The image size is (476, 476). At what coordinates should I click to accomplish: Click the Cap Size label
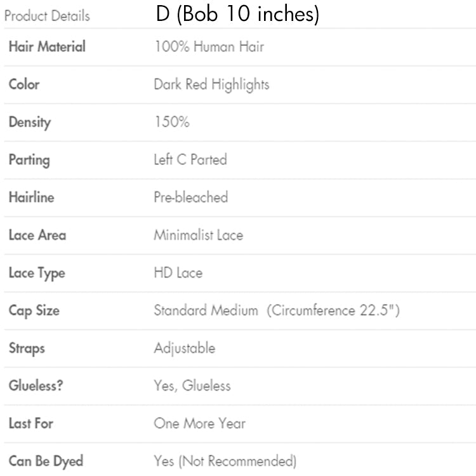tap(33, 311)
